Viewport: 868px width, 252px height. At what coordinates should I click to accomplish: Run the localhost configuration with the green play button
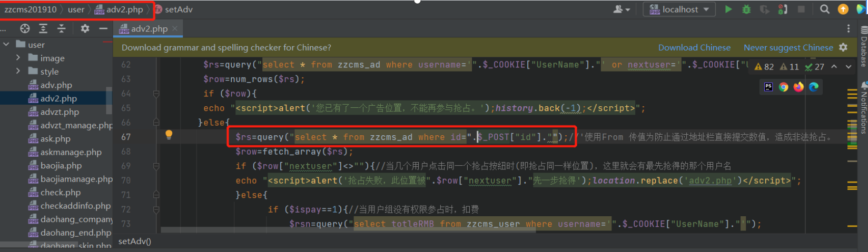click(728, 9)
